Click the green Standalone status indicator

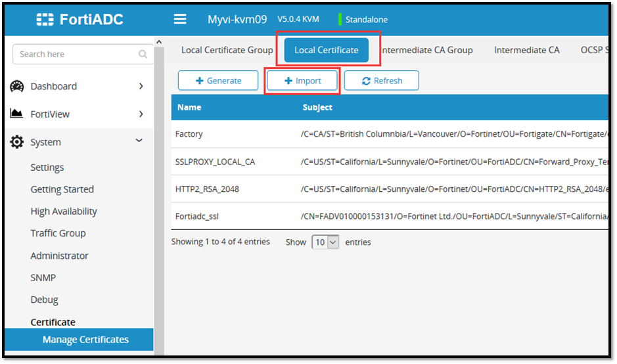click(x=340, y=19)
